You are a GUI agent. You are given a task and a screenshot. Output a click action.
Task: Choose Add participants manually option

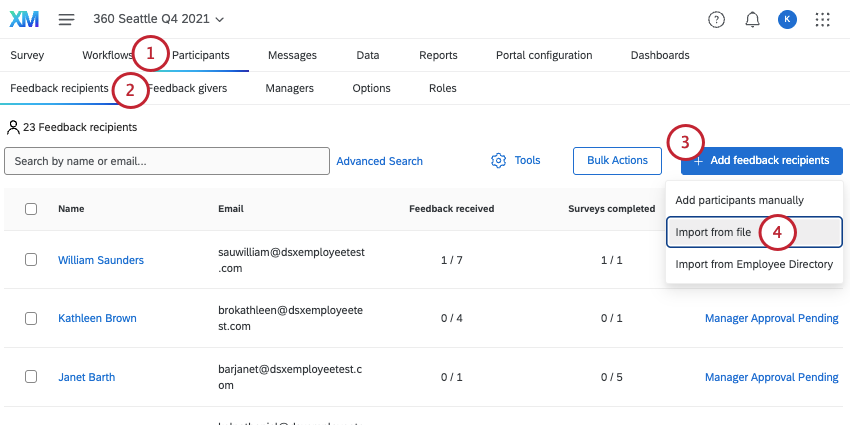click(755, 201)
